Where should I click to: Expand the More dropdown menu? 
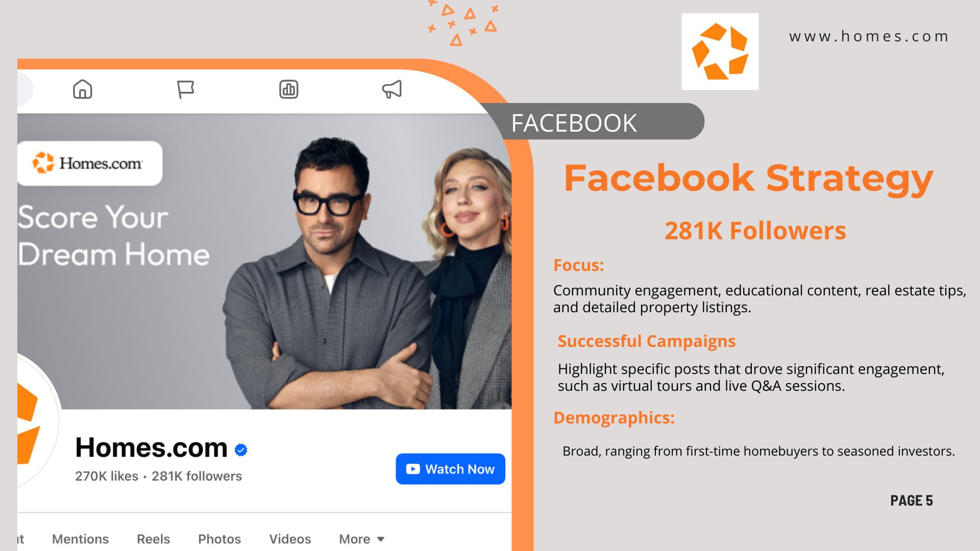click(x=361, y=539)
